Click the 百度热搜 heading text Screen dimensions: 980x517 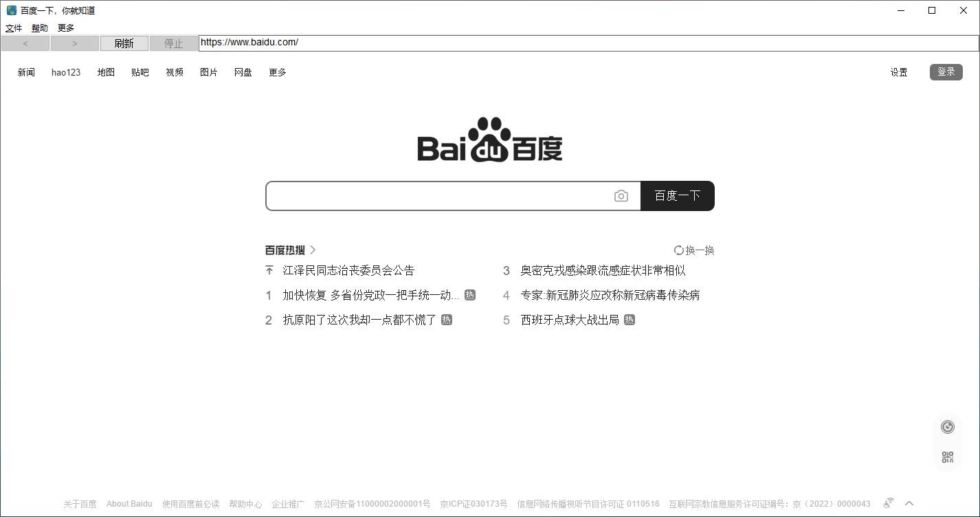click(285, 250)
